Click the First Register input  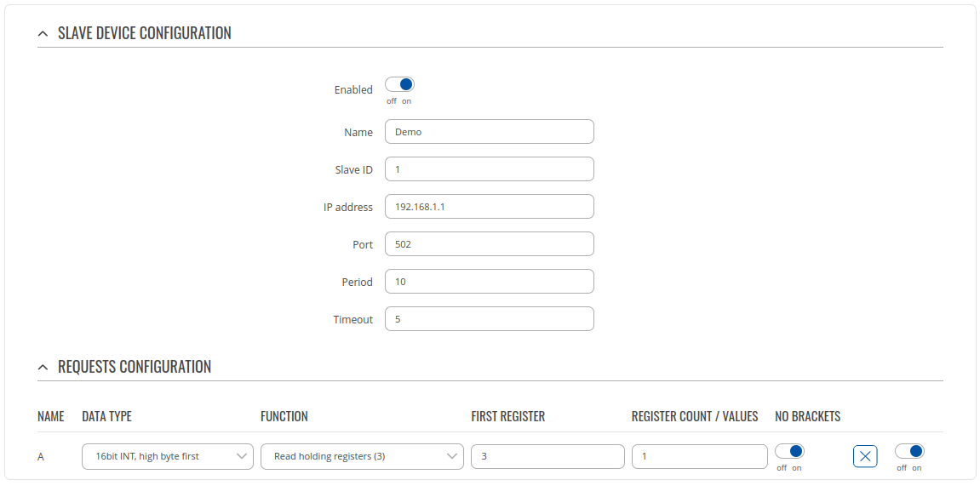coord(547,456)
